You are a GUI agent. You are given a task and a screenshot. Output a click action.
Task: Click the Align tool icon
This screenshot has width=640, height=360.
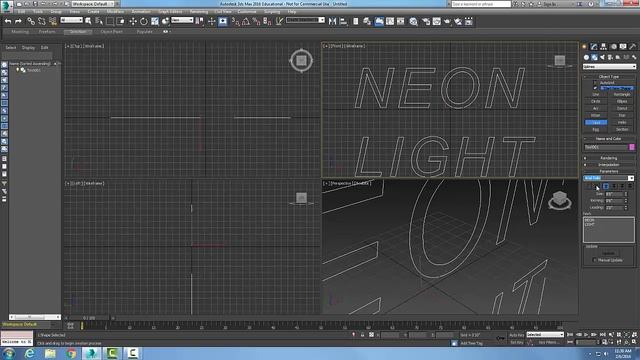pyautogui.click(x=343, y=21)
